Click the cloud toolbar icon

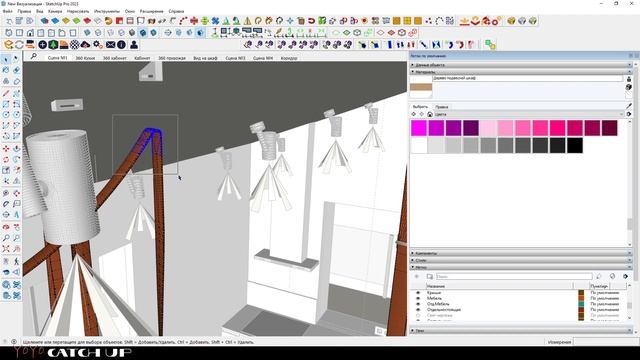pos(86,44)
